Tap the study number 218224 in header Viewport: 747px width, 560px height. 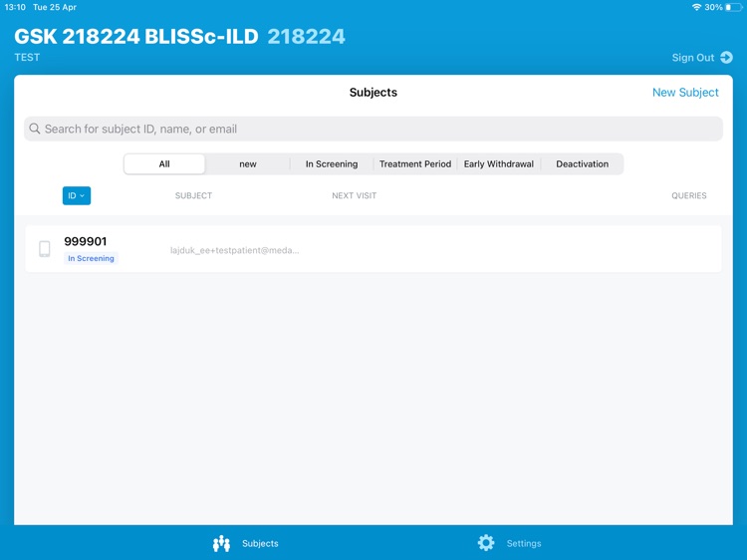(x=307, y=37)
